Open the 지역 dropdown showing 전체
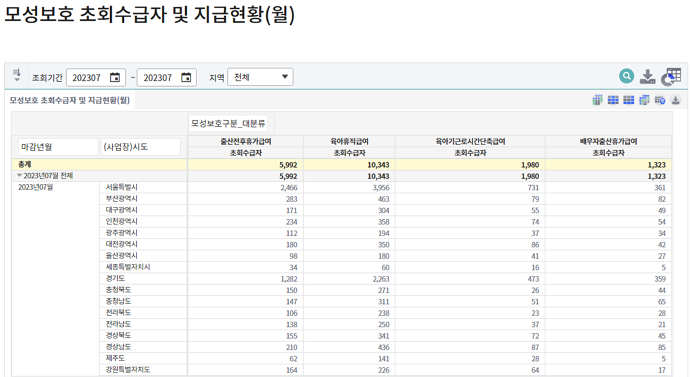690x377 pixels. click(x=261, y=77)
